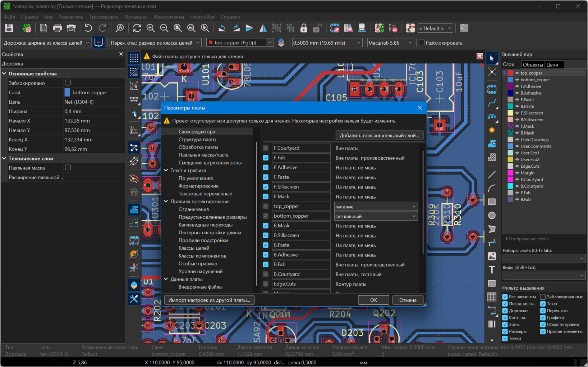This screenshot has height=367, width=588.
Task: Collapse the Основные свойства section
Action: pyautogui.click(x=4, y=73)
